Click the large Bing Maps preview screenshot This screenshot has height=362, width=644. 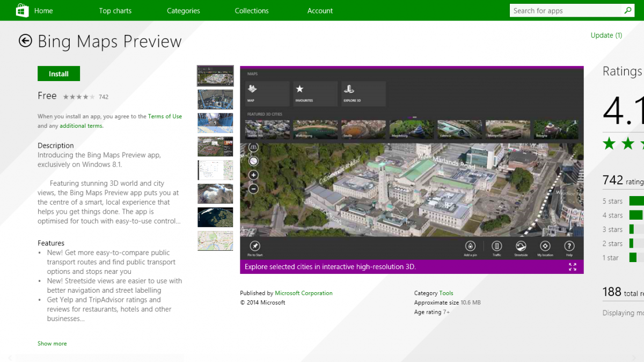(412, 170)
